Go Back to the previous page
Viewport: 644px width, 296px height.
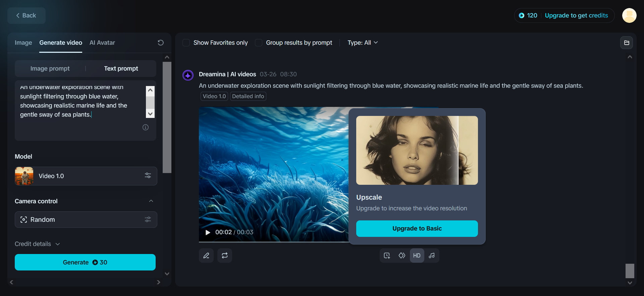pyautogui.click(x=26, y=15)
